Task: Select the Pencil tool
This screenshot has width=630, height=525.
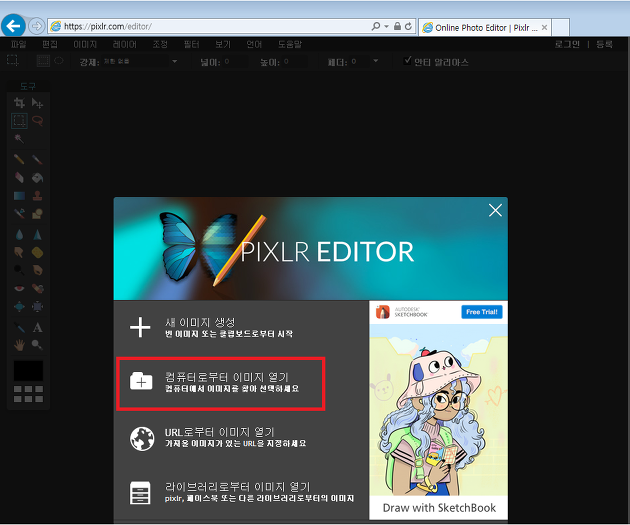Action: (19, 159)
